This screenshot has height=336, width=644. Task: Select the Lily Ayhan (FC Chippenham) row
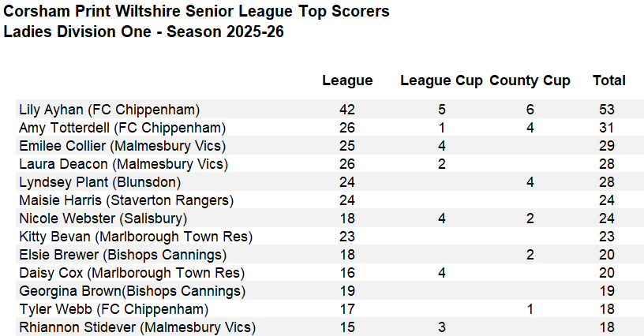tap(330, 110)
